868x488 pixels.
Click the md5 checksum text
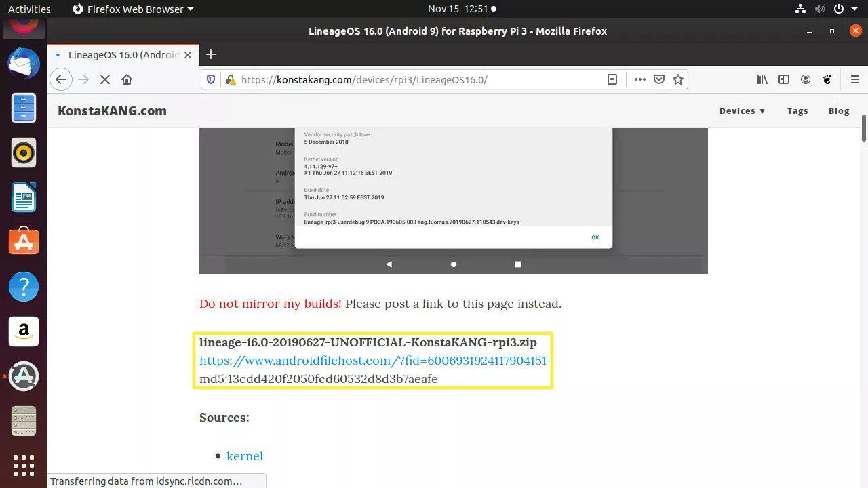point(319,379)
